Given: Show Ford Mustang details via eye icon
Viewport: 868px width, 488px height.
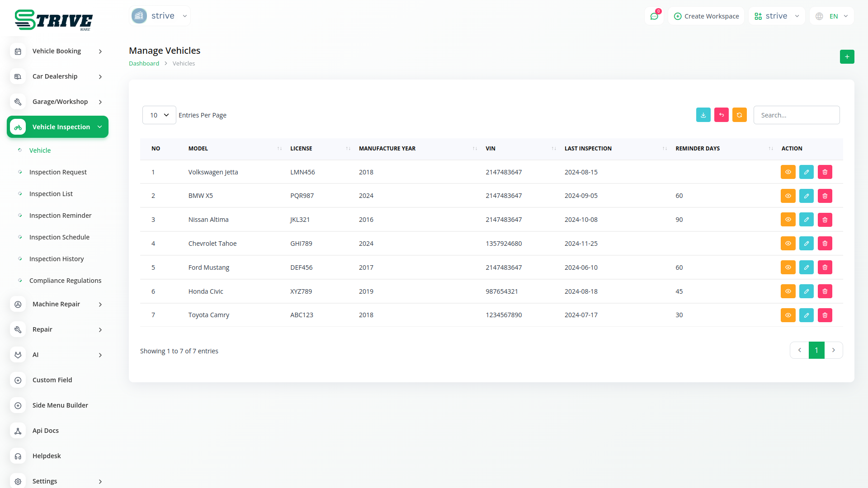Looking at the screenshot, I should (x=788, y=267).
